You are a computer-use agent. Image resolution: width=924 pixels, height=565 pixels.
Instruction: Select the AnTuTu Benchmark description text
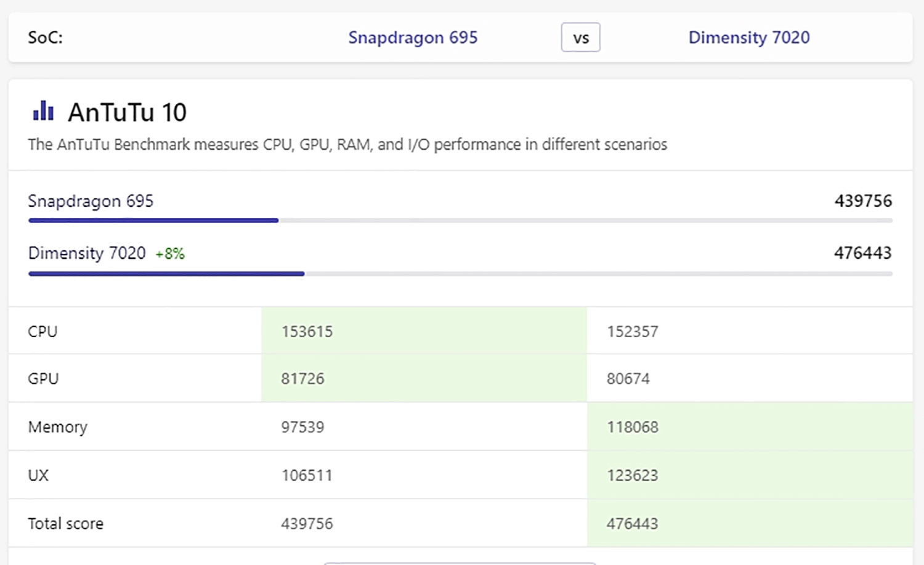click(x=347, y=145)
